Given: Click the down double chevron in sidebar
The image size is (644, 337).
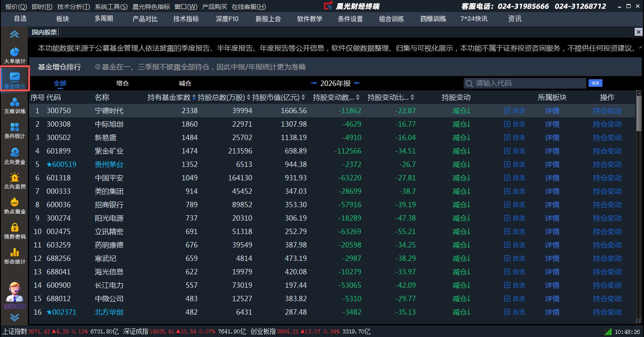Looking at the screenshot, I should [14, 317].
